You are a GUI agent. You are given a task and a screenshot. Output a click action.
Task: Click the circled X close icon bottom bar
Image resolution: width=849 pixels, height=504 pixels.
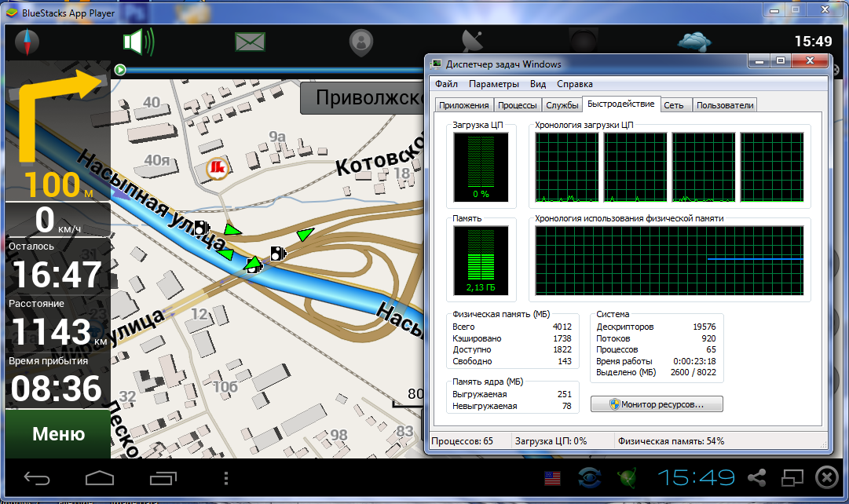[827, 477]
